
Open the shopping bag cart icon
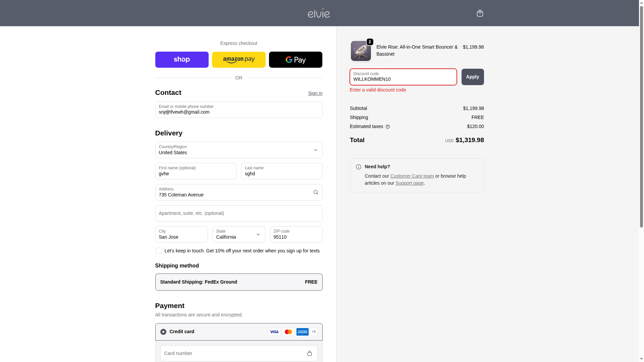point(480,13)
